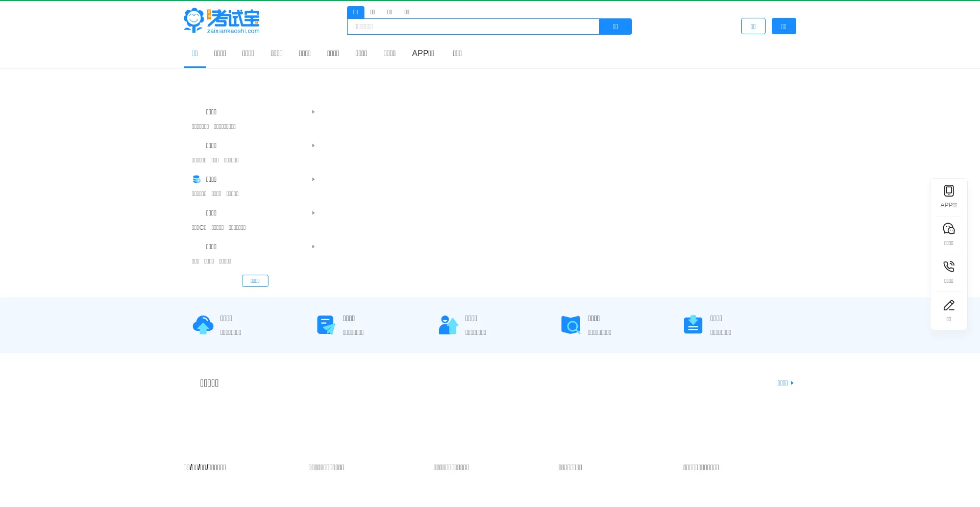This screenshot has height=507, width=980.
Task: Expand the bottom category row chevron
Action: pyautogui.click(x=313, y=247)
